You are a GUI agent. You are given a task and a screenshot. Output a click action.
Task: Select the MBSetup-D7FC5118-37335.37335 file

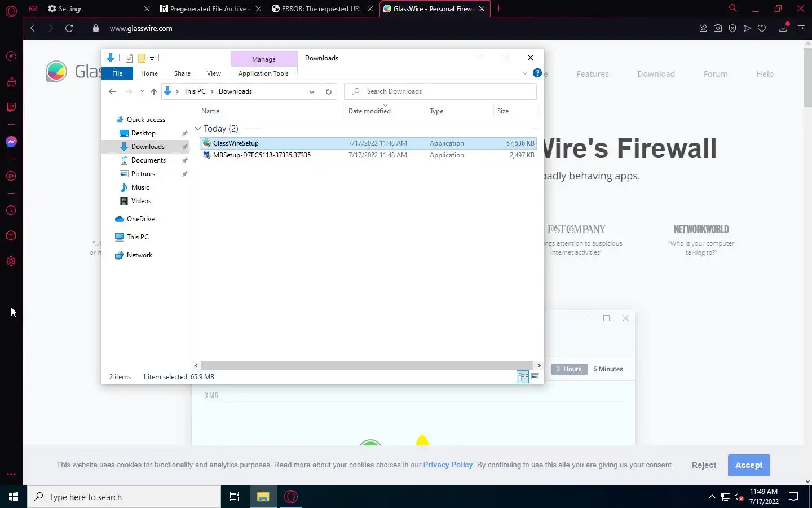[x=368, y=155]
